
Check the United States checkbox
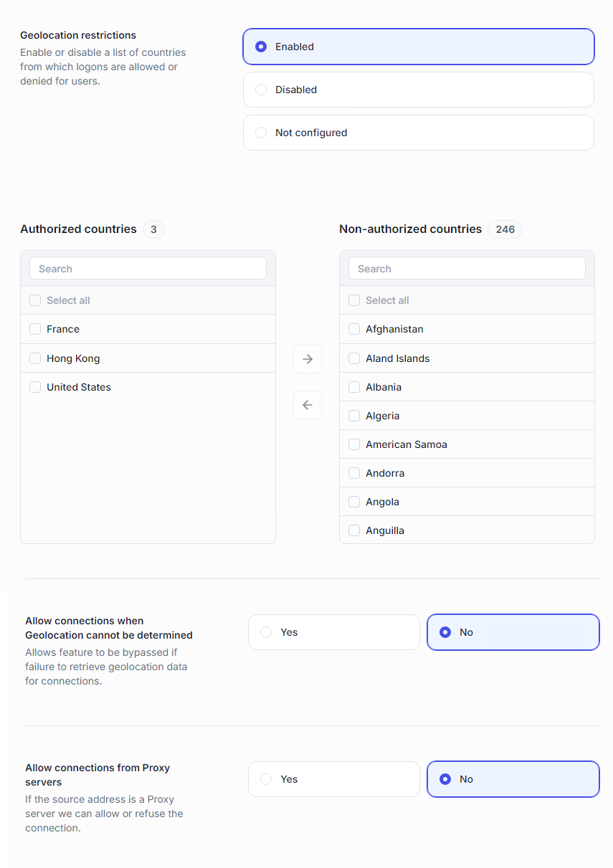click(x=35, y=387)
